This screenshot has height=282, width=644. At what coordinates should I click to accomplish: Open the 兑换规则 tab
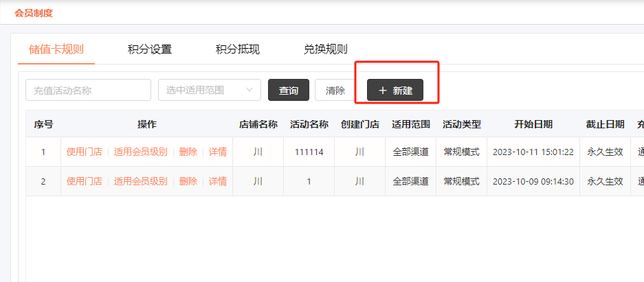tap(325, 49)
